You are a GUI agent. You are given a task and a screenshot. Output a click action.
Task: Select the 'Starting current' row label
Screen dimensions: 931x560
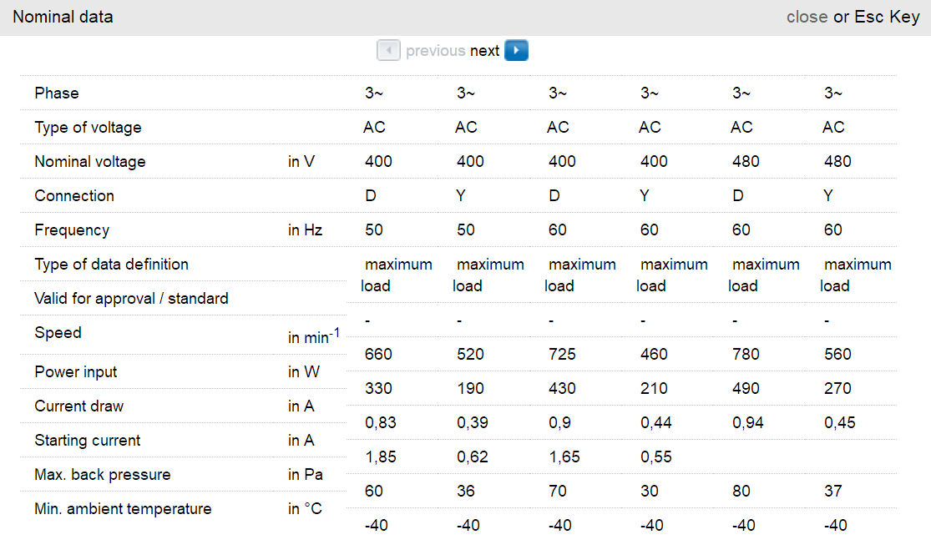coord(87,441)
